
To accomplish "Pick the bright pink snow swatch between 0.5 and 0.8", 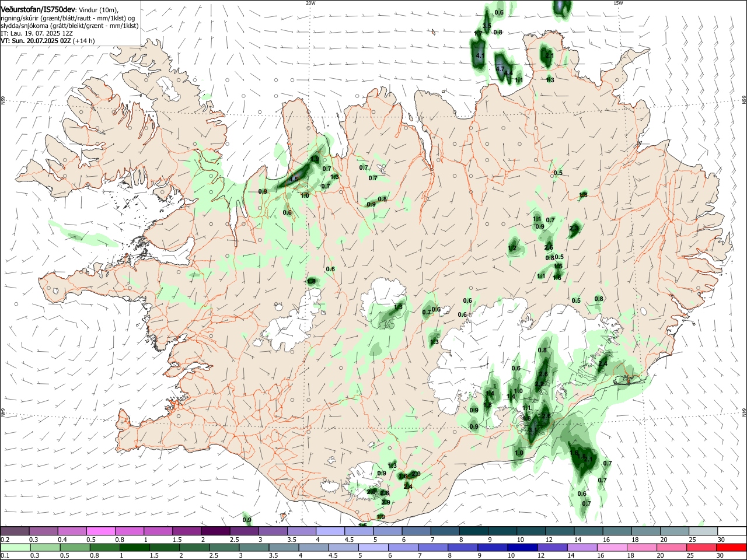I will 102,531.
